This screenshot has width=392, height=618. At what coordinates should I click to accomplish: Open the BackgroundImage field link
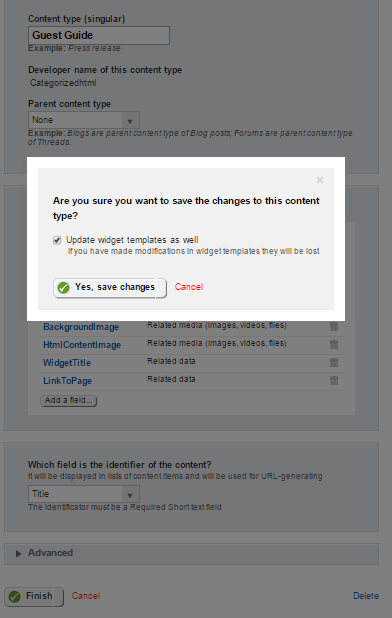(81, 327)
